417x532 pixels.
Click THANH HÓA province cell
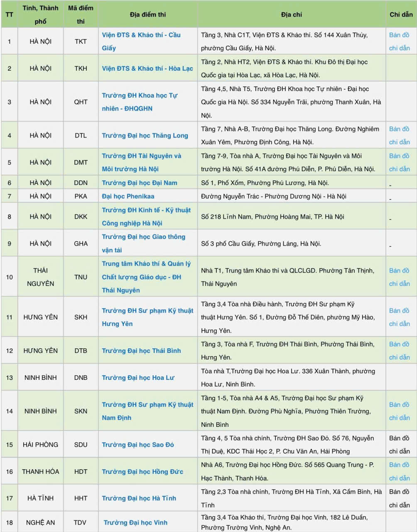pyautogui.click(x=41, y=472)
